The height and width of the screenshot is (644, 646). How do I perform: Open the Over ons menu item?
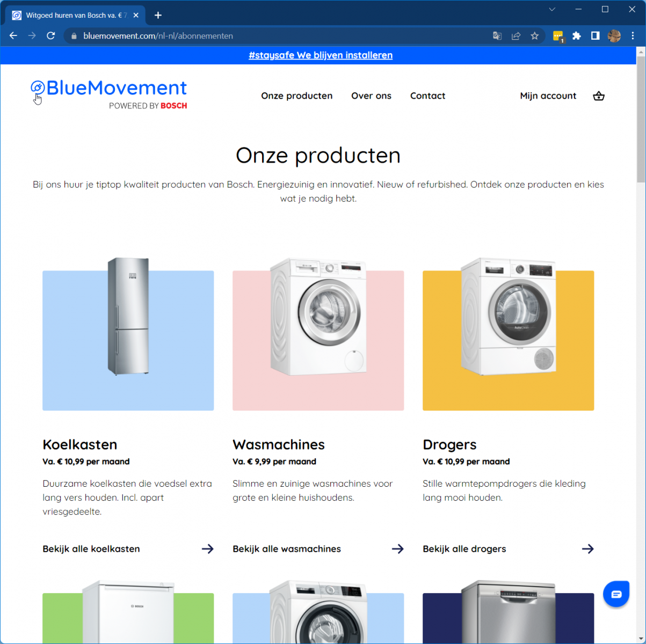click(372, 96)
